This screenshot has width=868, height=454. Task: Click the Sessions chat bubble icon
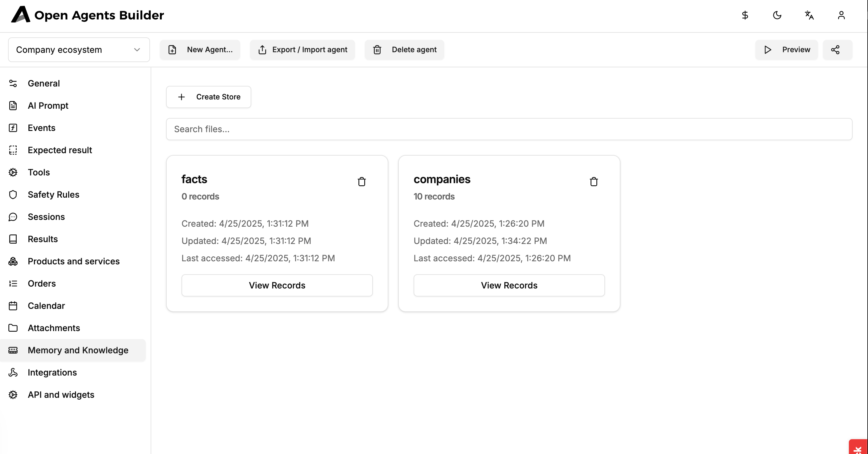13,217
